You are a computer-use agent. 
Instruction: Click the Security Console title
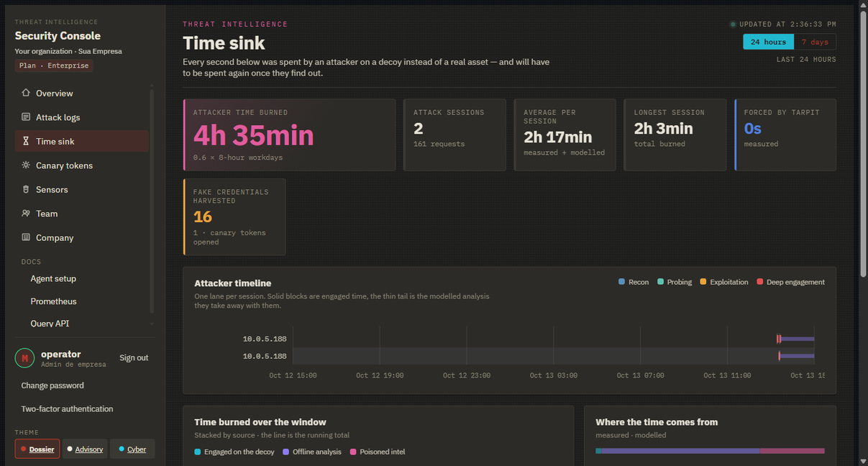pyautogui.click(x=58, y=36)
